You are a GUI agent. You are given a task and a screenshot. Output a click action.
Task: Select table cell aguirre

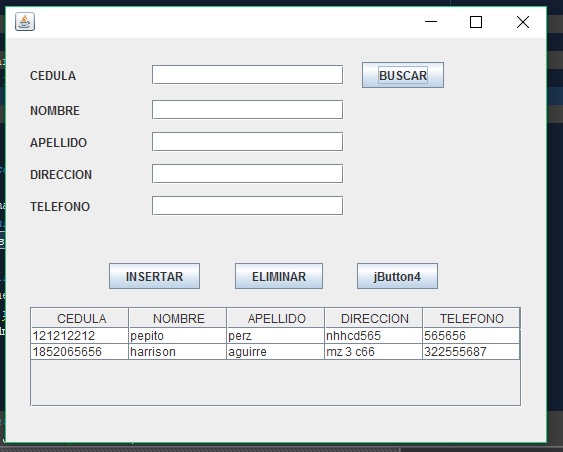[276, 352]
